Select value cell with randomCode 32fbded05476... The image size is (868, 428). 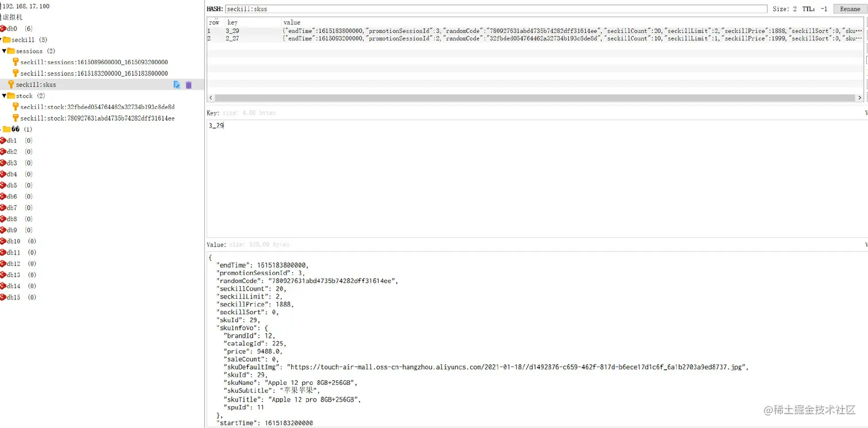pos(572,38)
